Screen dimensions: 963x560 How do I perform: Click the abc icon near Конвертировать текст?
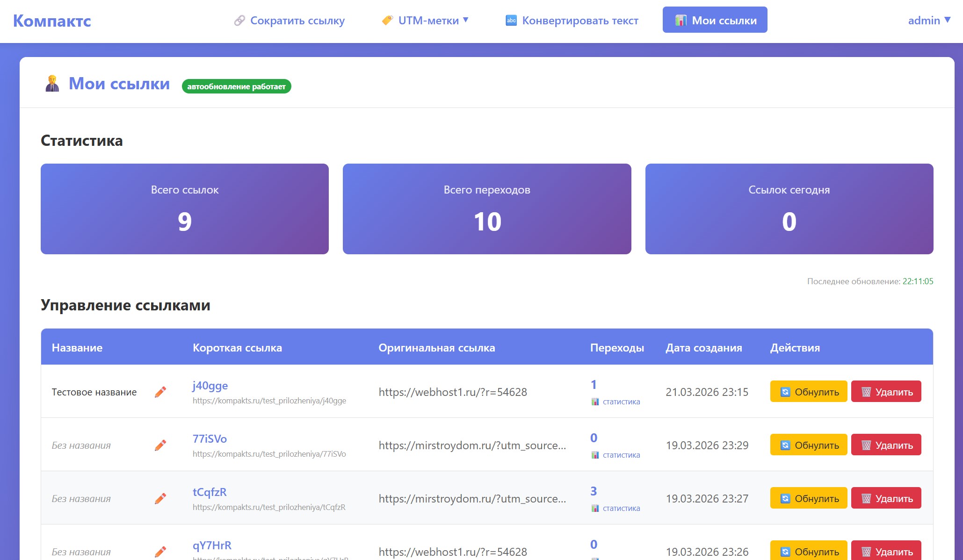click(x=511, y=21)
